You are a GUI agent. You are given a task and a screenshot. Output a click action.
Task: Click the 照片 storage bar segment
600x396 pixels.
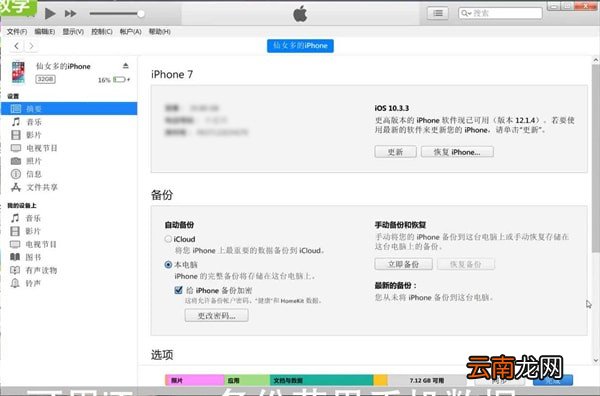[195, 380]
